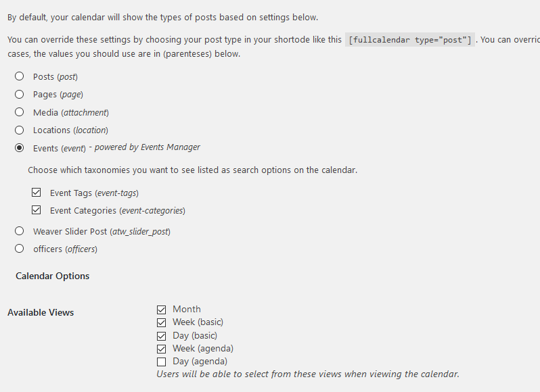
Task: Disable the Month view checkbox
Action: (x=161, y=310)
